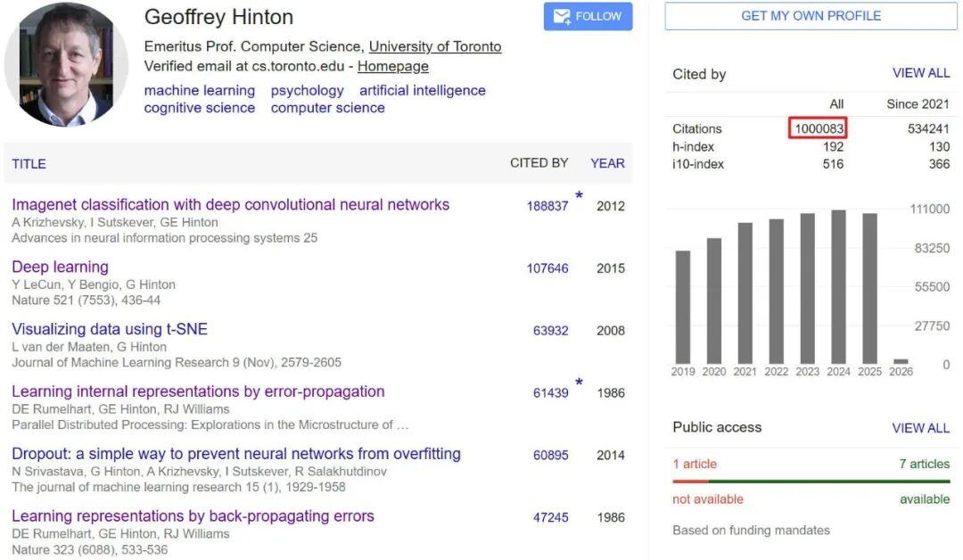View all Public access articles
The image size is (963, 560).
[x=920, y=428]
